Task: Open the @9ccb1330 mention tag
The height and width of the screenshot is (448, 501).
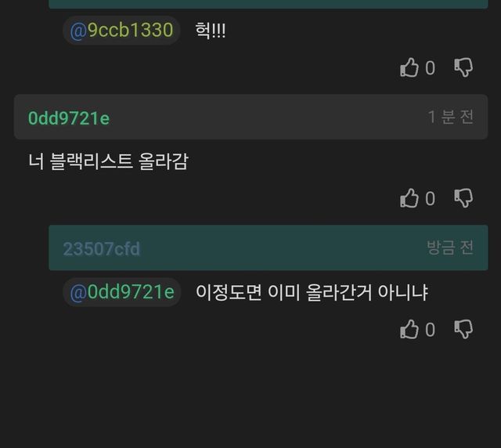Action: tap(121, 31)
